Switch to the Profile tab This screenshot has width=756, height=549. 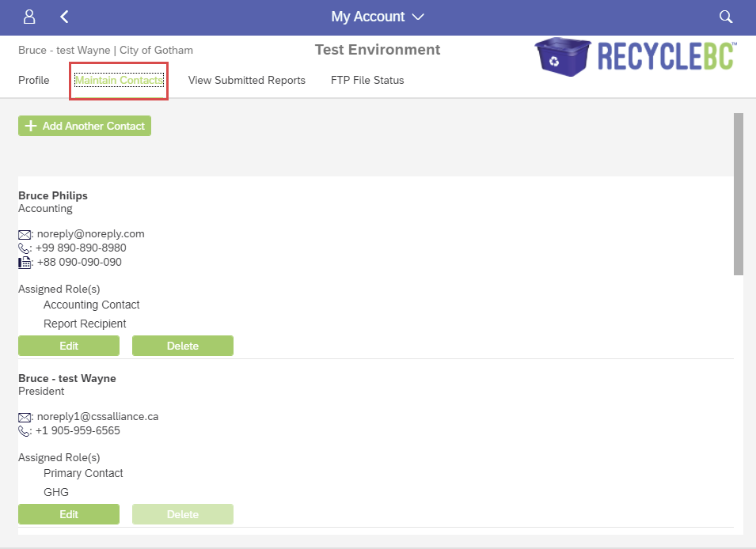[x=34, y=80]
